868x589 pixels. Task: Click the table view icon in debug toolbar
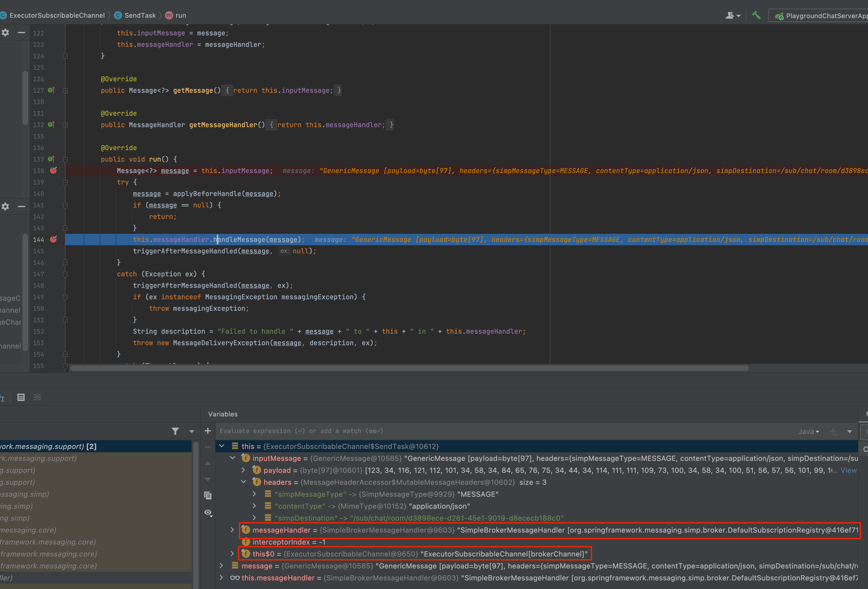tap(21, 397)
